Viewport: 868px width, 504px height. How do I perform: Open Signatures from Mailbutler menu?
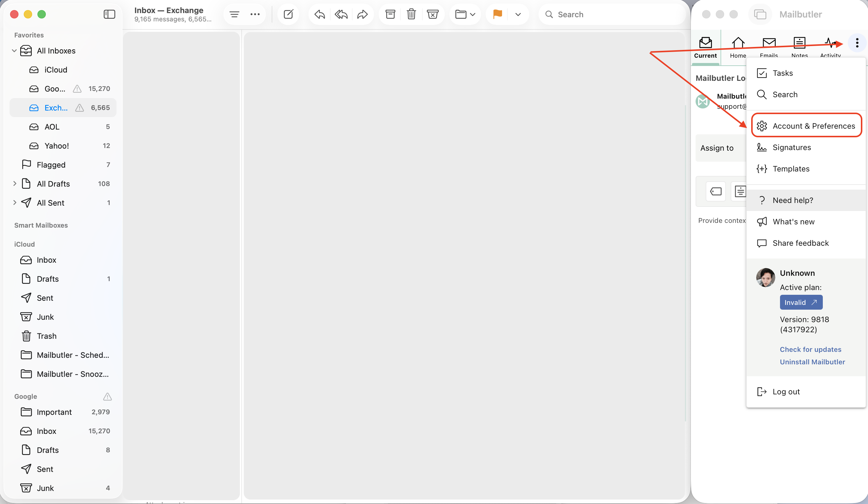(806, 147)
